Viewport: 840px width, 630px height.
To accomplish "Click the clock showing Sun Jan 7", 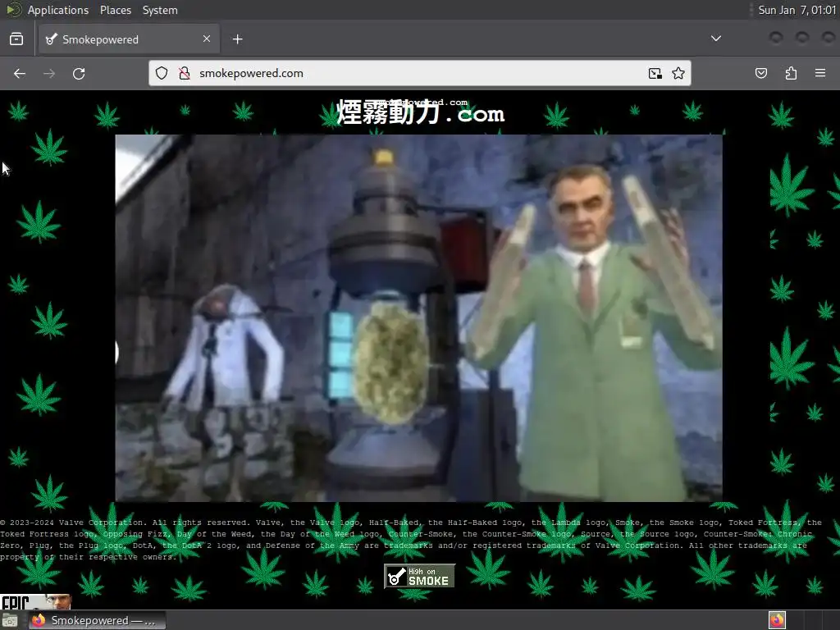I will point(797,10).
